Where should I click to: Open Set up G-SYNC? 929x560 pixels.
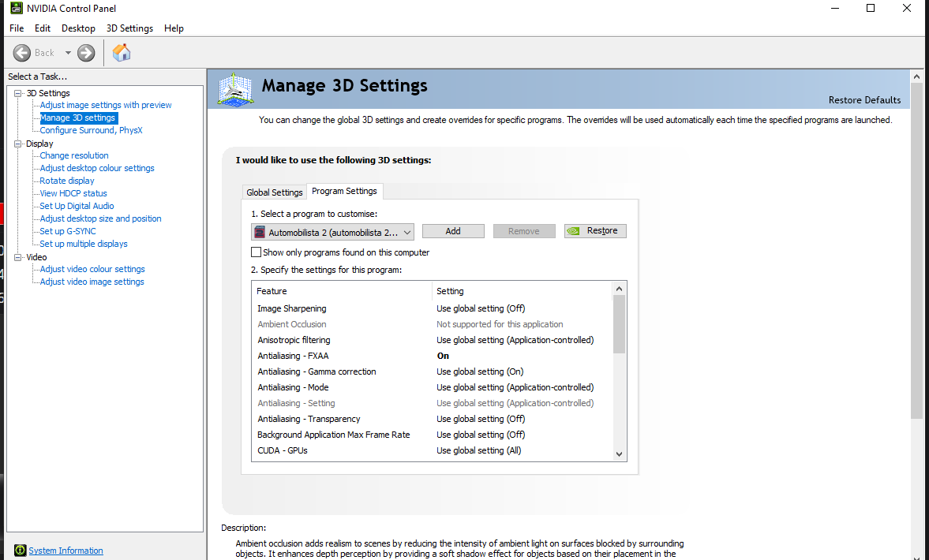coord(68,231)
